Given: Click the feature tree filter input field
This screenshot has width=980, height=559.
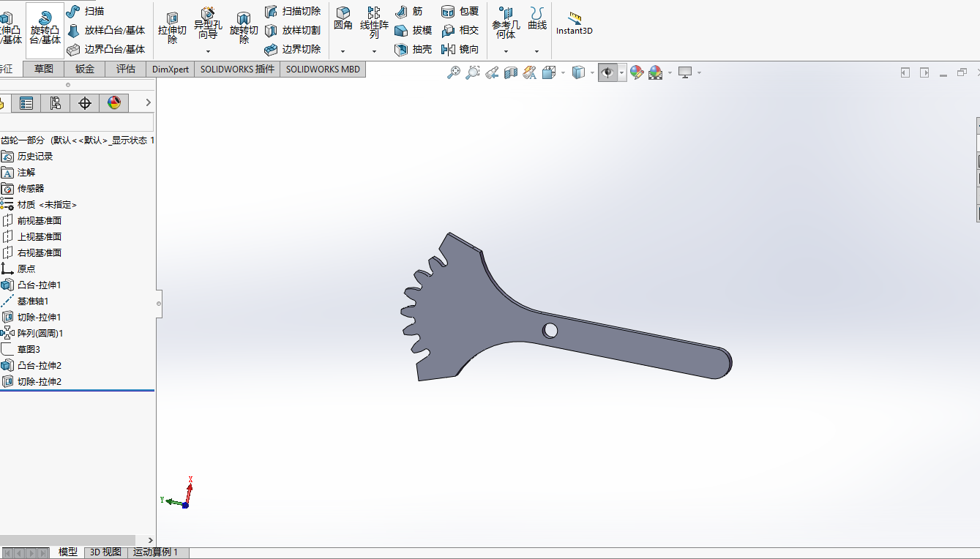Looking at the screenshot, I should click(x=77, y=122).
